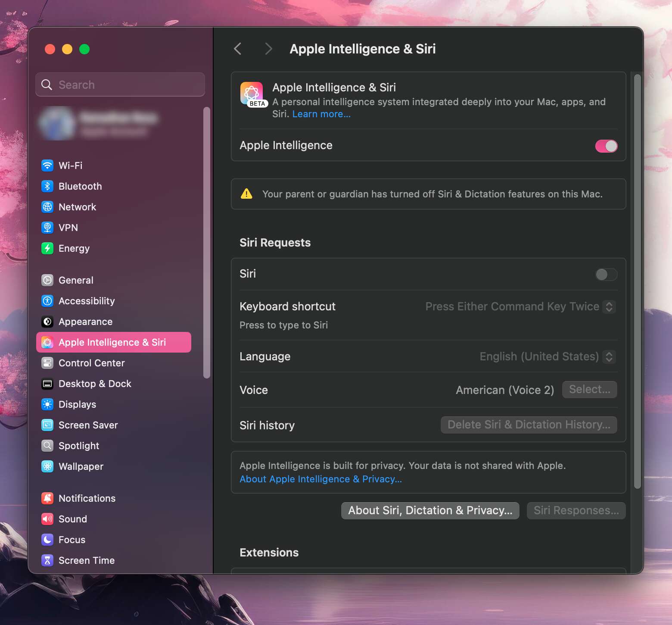The height and width of the screenshot is (625, 672).
Task: Select Screen Time in the sidebar
Action: [114, 560]
